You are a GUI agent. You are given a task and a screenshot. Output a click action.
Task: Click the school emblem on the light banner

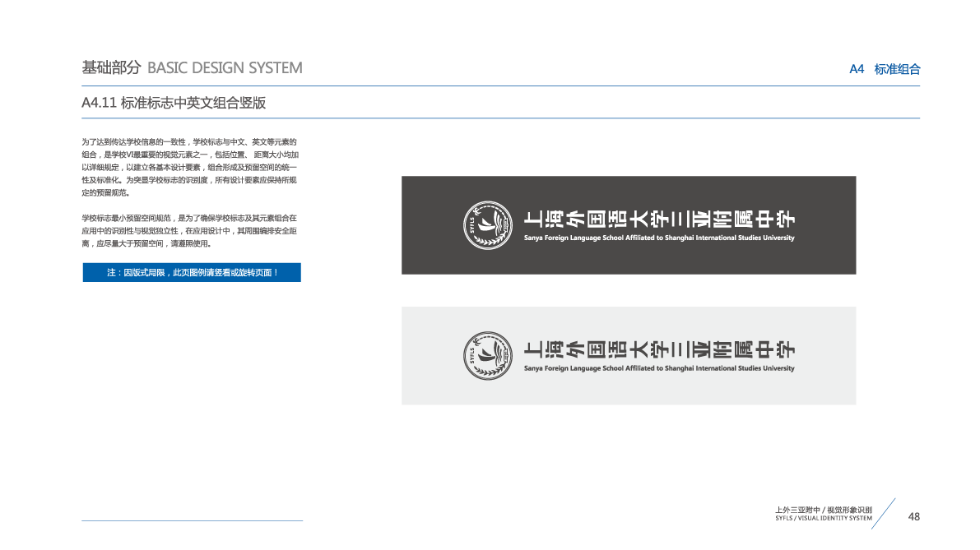point(487,356)
